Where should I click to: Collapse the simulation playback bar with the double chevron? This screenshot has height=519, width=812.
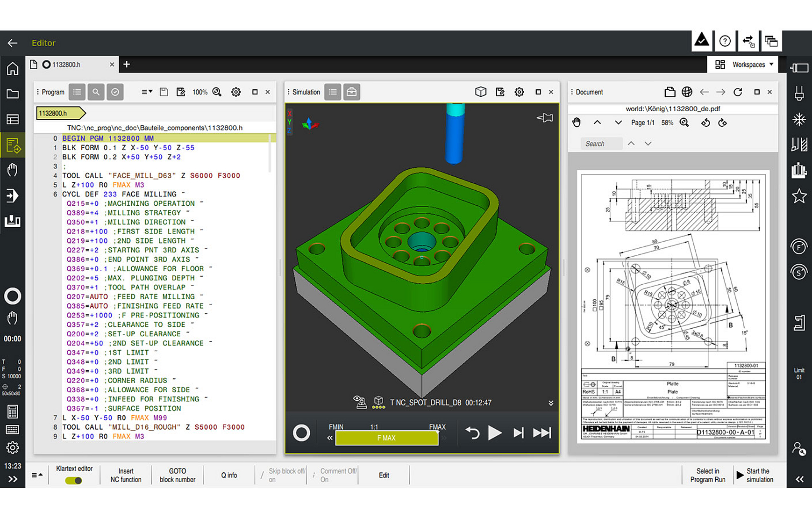pos(551,403)
